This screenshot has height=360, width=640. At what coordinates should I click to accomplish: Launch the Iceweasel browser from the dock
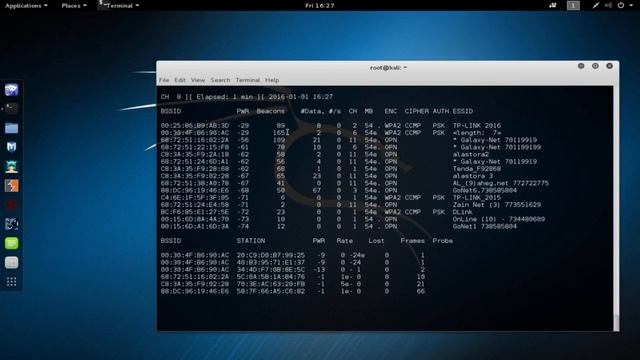pos(11,89)
